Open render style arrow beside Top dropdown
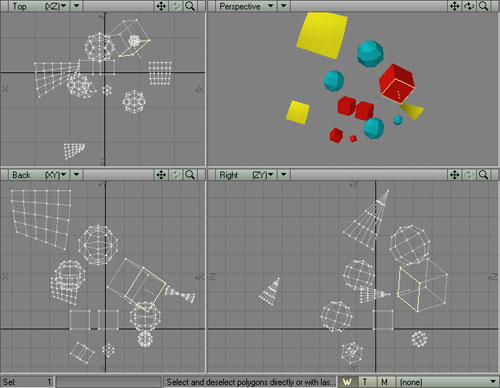The width and height of the screenshot is (500, 388). tap(77, 6)
